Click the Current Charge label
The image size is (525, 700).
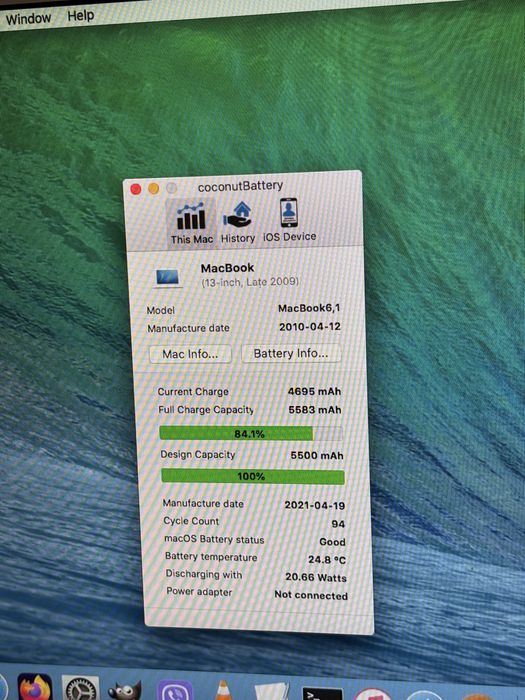coord(193,392)
